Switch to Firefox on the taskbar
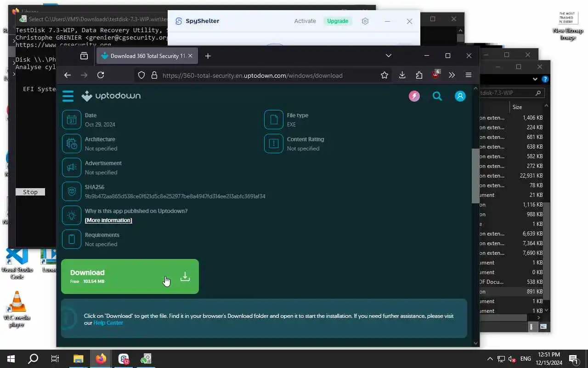The width and height of the screenshot is (588, 368). pos(101,359)
